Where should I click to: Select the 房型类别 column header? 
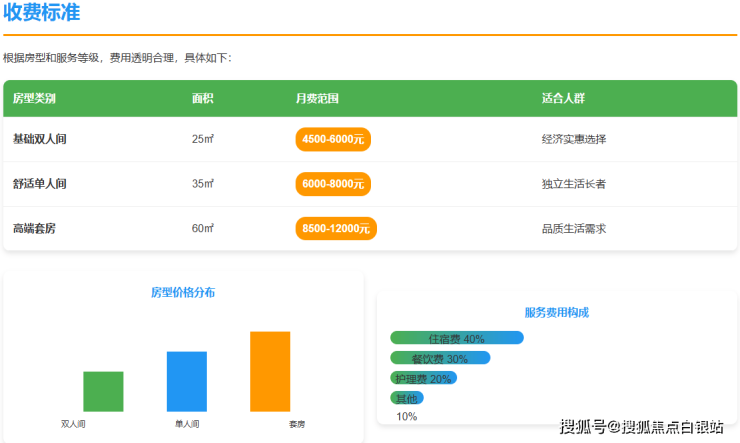coord(34,99)
